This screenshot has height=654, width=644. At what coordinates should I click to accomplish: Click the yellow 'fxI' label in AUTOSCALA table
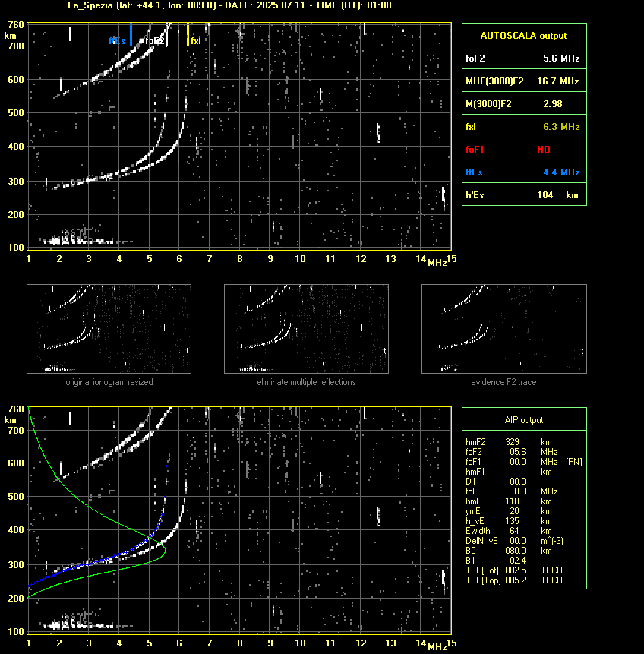coord(471,127)
